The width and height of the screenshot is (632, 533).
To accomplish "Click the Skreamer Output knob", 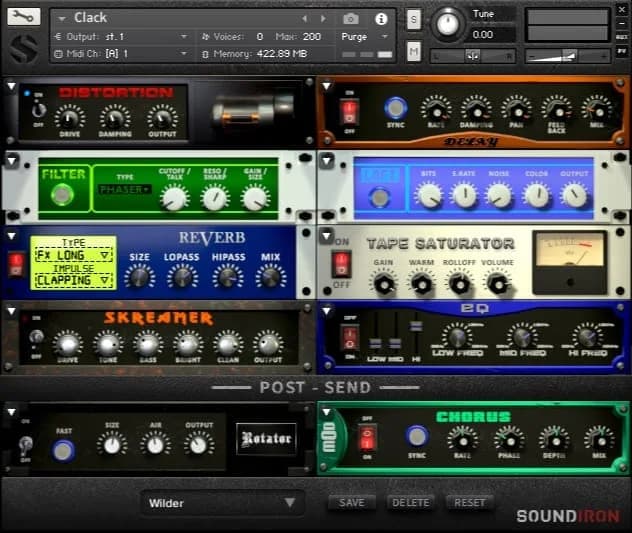I will tap(268, 344).
